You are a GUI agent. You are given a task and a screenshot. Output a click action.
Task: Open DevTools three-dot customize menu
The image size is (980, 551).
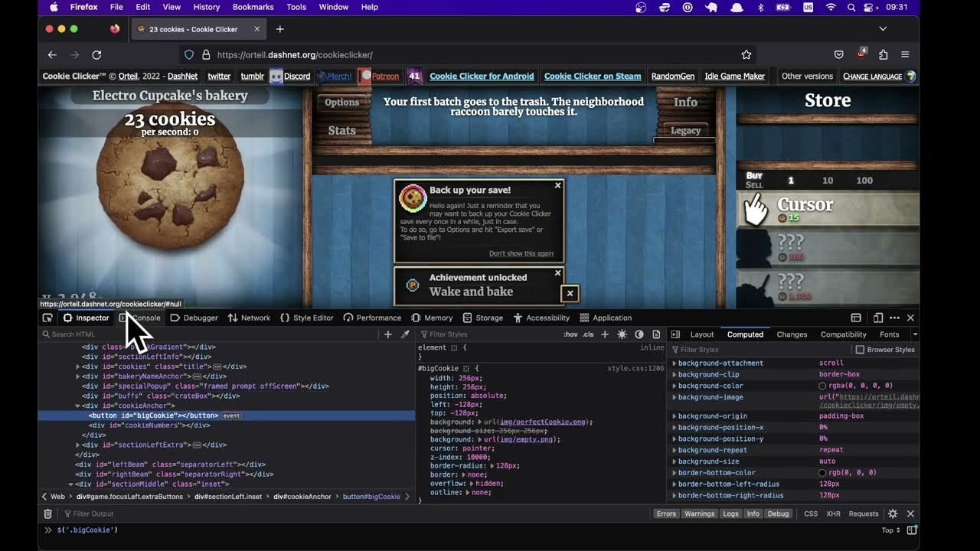[x=894, y=318]
